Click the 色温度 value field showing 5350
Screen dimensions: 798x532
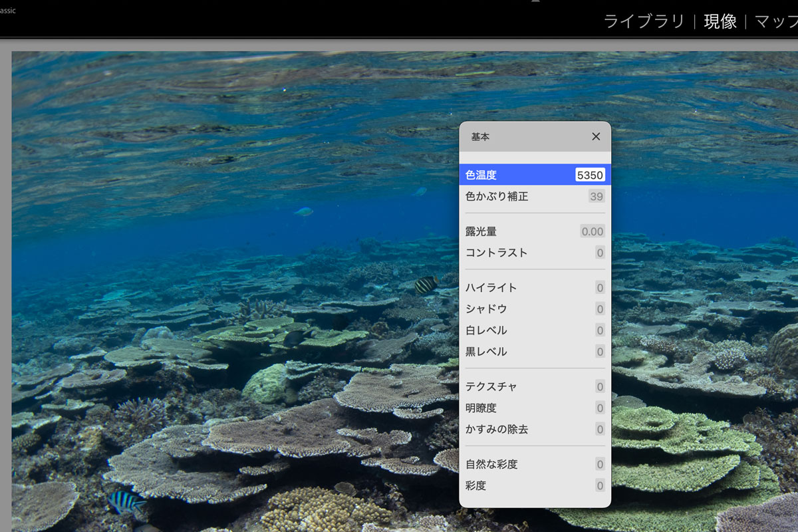590,176
